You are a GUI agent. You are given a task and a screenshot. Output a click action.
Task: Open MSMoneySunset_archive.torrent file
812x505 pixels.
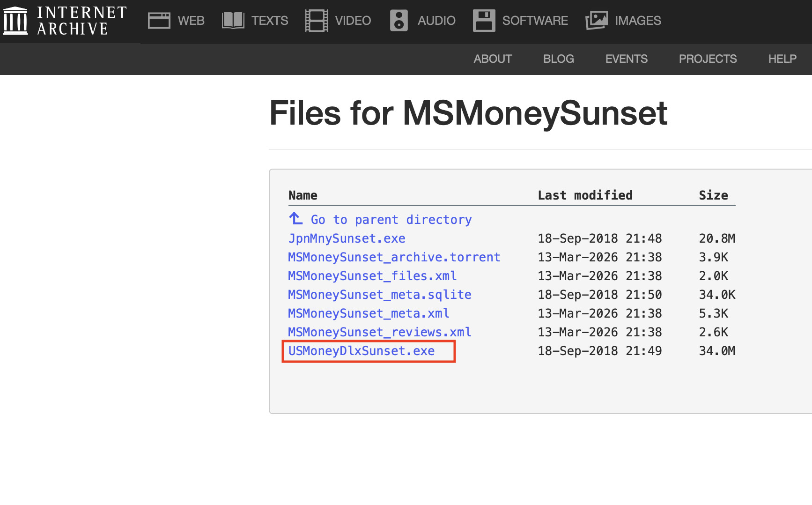(394, 257)
